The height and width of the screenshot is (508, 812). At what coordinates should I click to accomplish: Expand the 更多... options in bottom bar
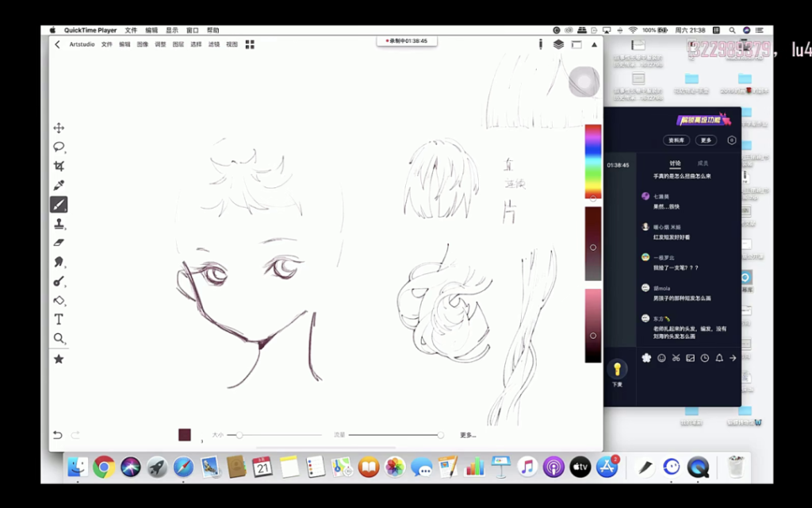tap(468, 435)
